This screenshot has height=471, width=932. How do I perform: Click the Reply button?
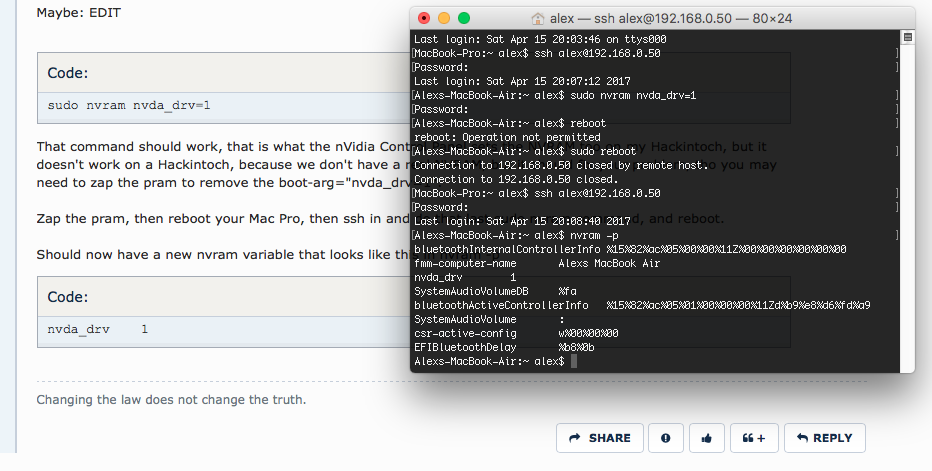(x=825, y=438)
